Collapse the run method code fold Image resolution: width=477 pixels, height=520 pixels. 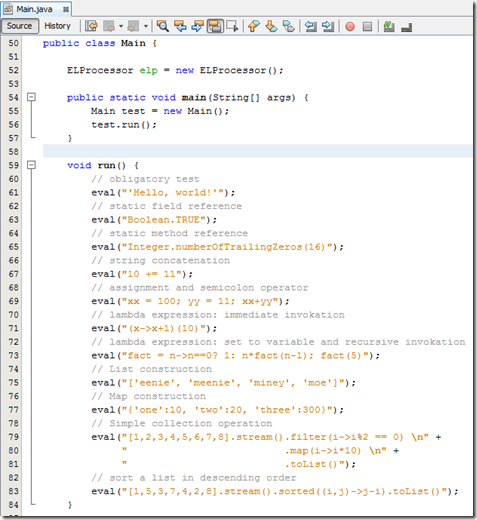31,165
